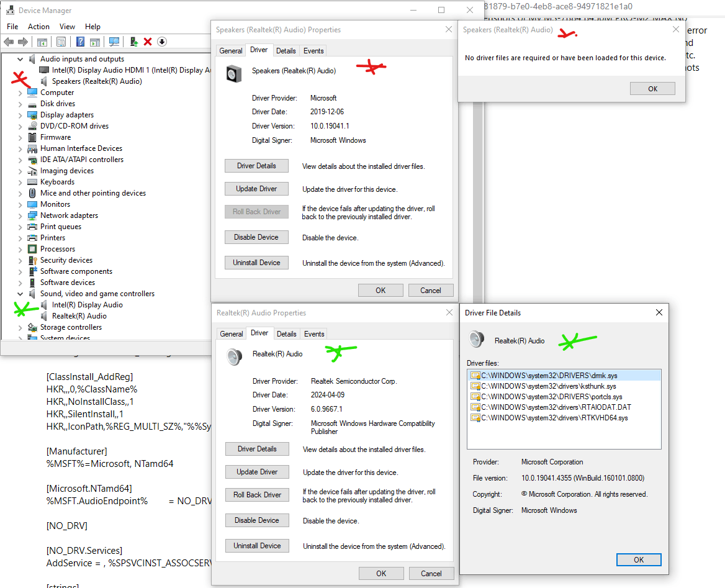This screenshot has width=725, height=588.
Task: Open Properties via the toolbar icon
Action: coord(61,42)
